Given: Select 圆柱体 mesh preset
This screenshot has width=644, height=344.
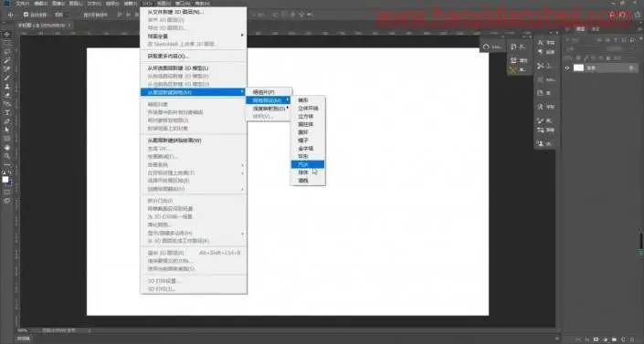Looking at the screenshot, I should (x=308, y=124).
